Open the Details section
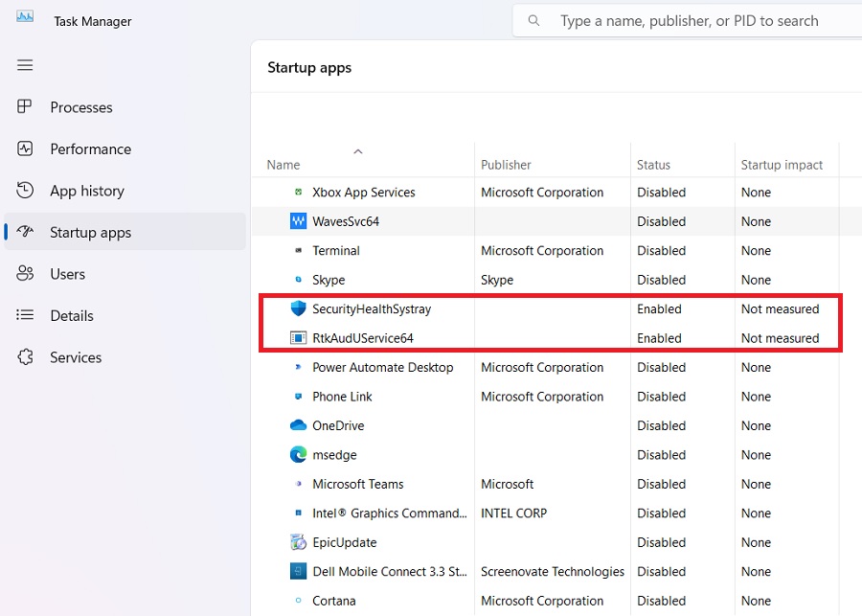The width and height of the screenshot is (862, 616). [x=72, y=315]
